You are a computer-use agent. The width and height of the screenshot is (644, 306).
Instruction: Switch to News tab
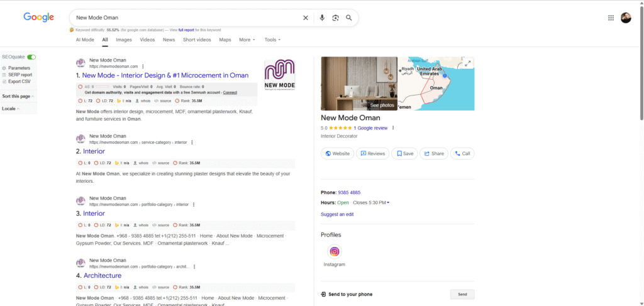pyautogui.click(x=169, y=40)
